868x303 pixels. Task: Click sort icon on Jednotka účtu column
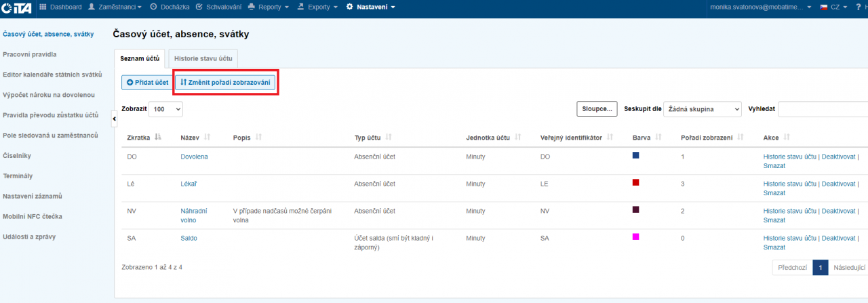[x=517, y=137]
